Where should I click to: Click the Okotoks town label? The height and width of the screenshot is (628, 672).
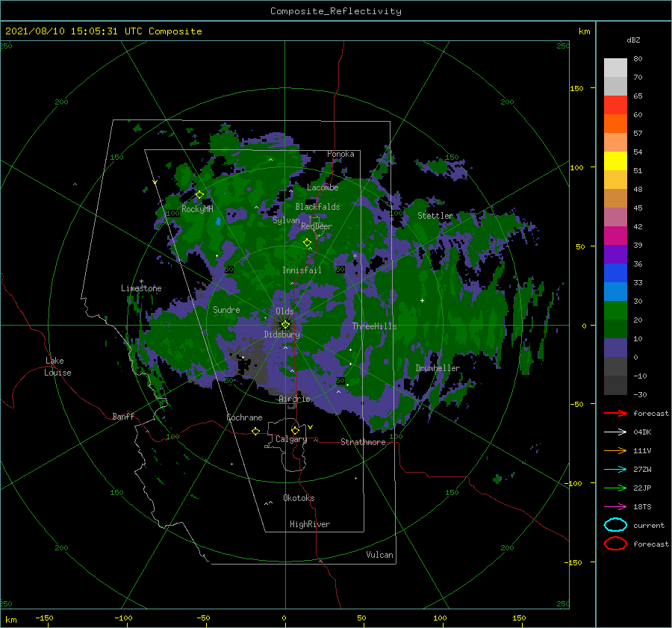point(299,498)
